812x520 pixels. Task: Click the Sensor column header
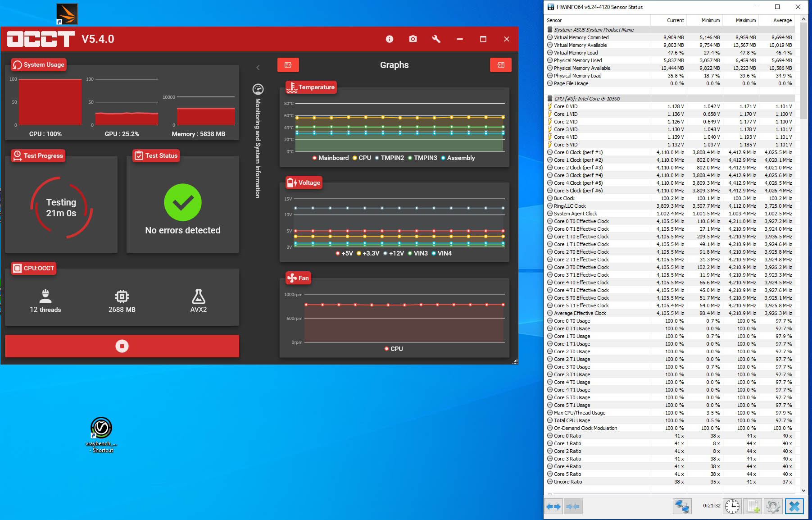click(x=597, y=20)
